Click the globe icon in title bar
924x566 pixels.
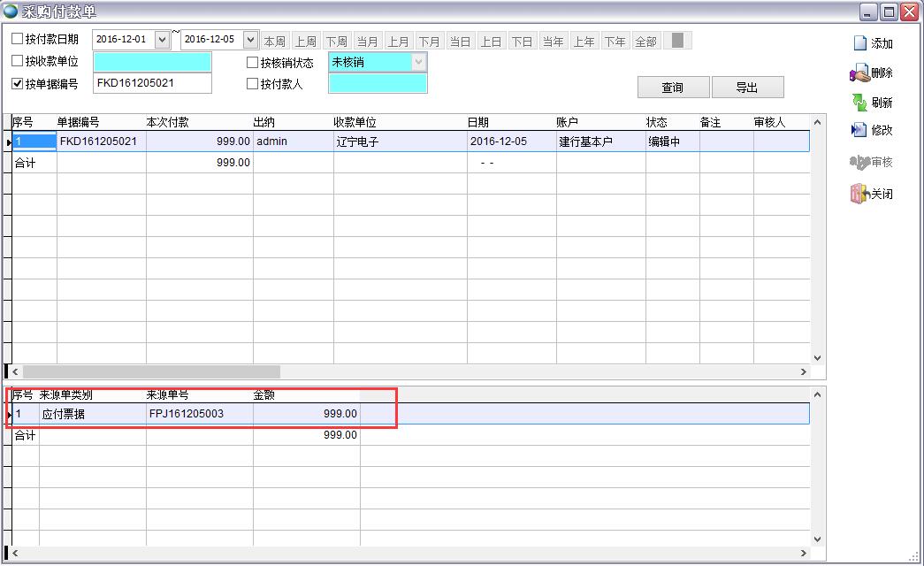coord(11,11)
